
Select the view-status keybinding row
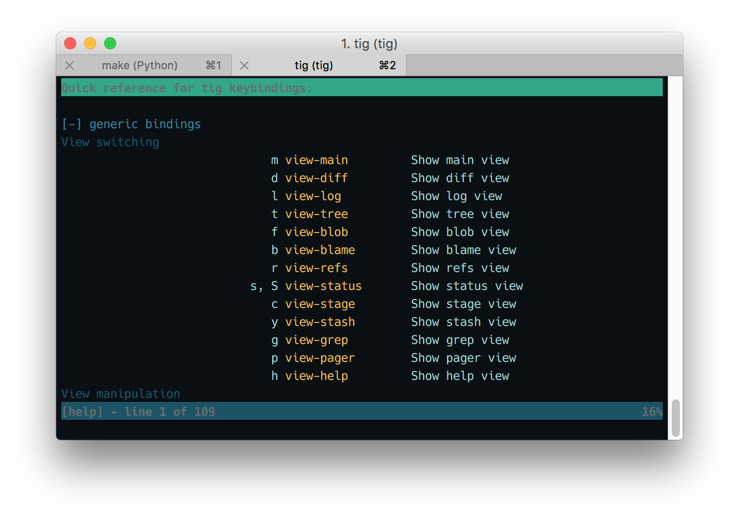tap(362, 286)
